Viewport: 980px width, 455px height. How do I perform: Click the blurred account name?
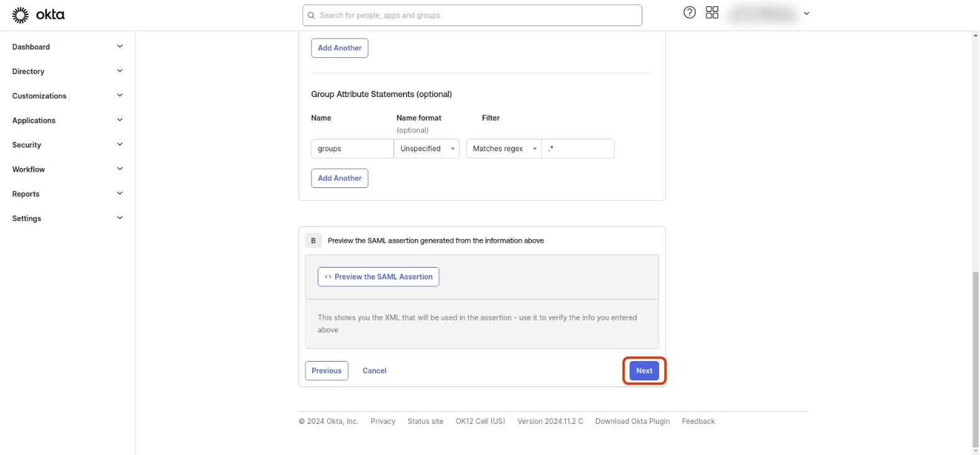[x=762, y=13]
